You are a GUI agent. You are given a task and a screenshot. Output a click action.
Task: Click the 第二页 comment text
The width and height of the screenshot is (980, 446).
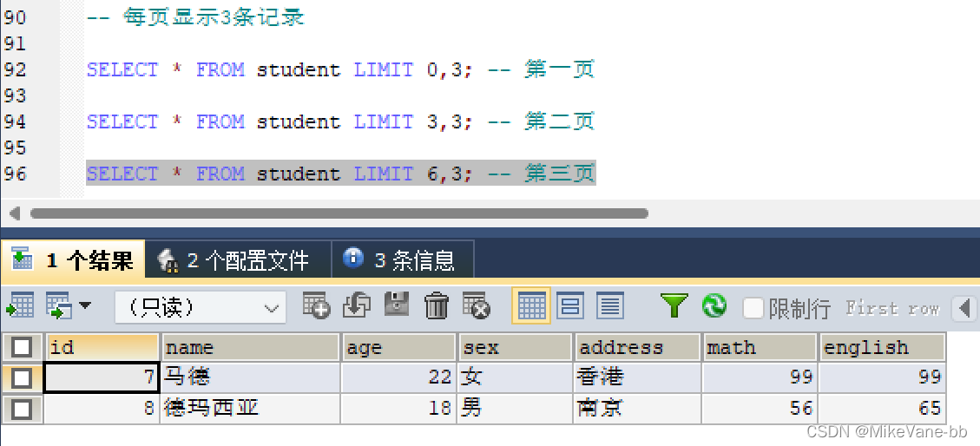(559, 121)
